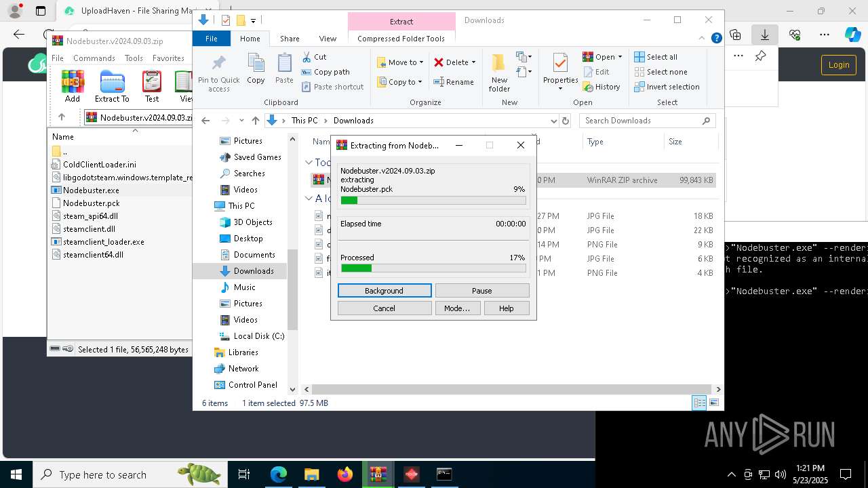Click the Mode... button
This screenshot has height=488, width=868.
457,308
